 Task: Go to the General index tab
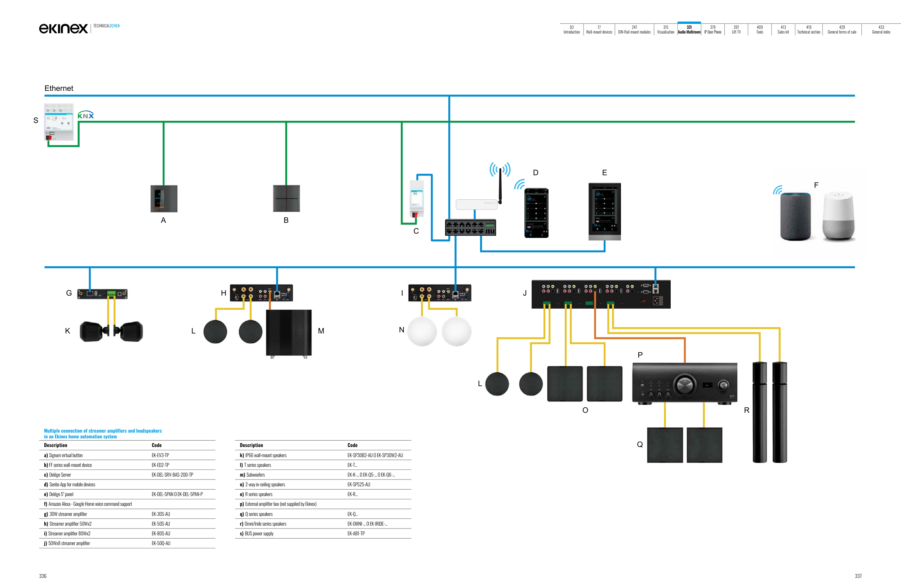(x=880, y=30)
